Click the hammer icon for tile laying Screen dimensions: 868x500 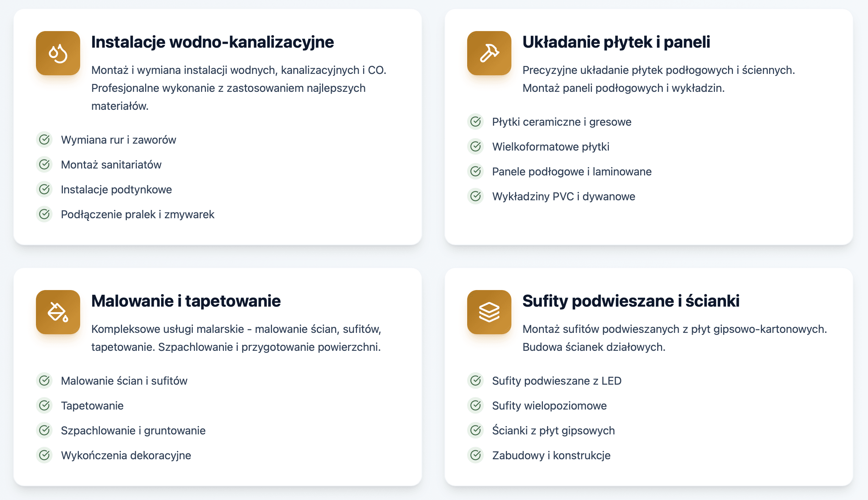pyautogui.click(x=489, y=53)
